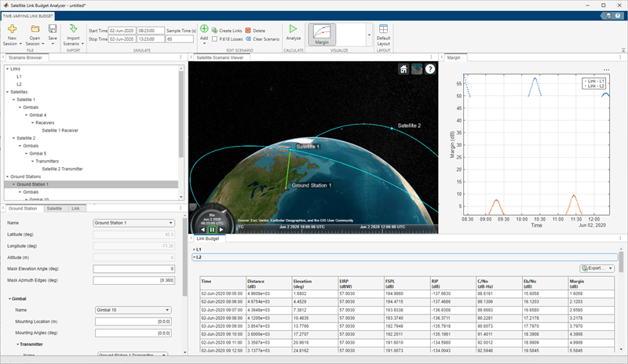Open the Margin plot three-dots menu
Viewport: 628px width, 364px height.
click(606, 70)
